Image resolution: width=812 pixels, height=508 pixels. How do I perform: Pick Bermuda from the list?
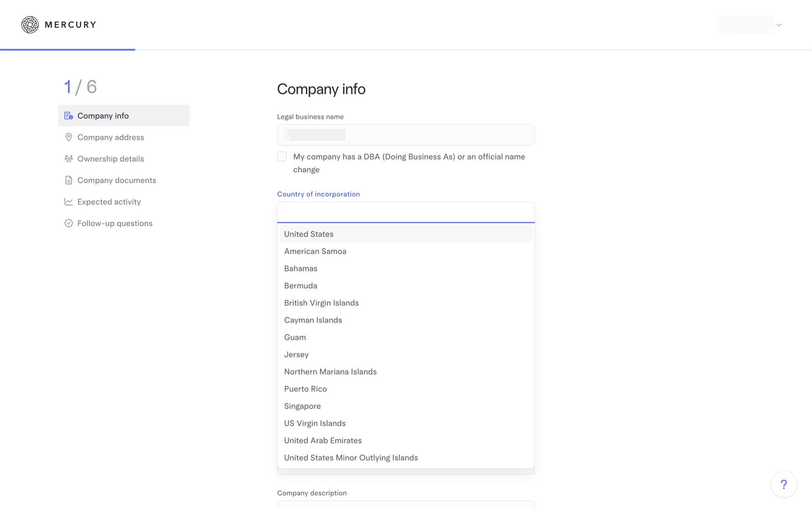[406, 286]
